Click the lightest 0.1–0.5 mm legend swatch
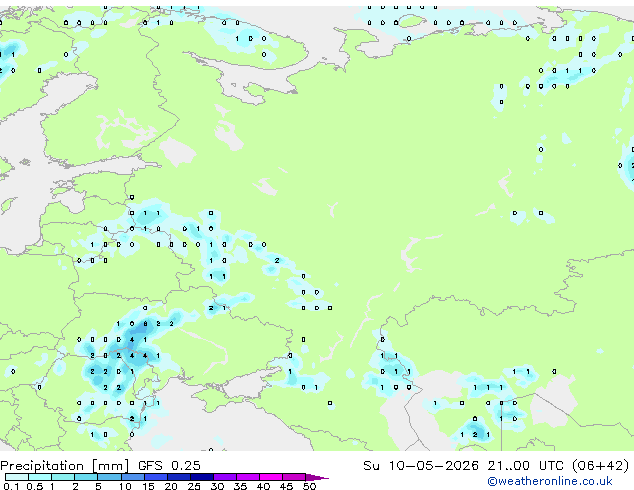This screenshot has width=634, height=490. (x=17, y=477)
